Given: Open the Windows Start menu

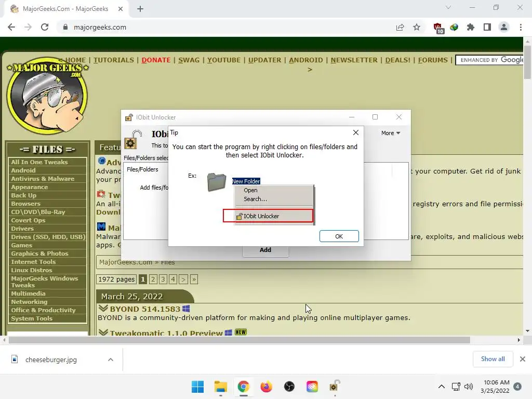Looking at the screenshot, I should 197,387.
